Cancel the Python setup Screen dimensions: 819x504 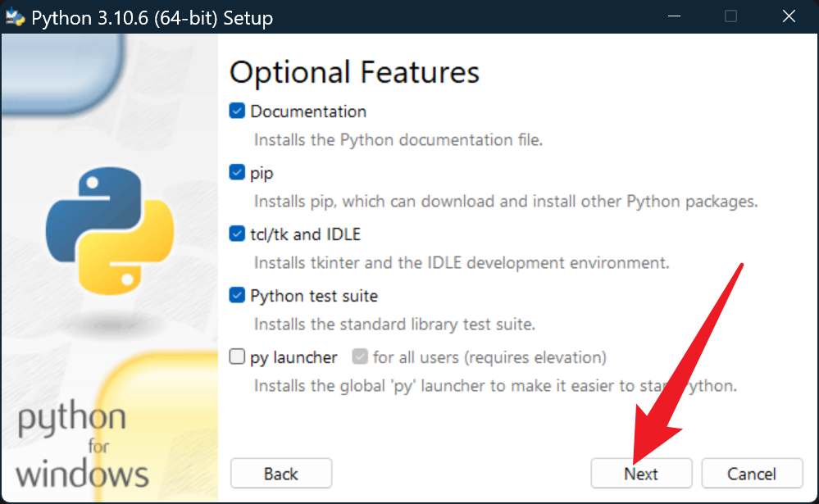click(752, 473)
